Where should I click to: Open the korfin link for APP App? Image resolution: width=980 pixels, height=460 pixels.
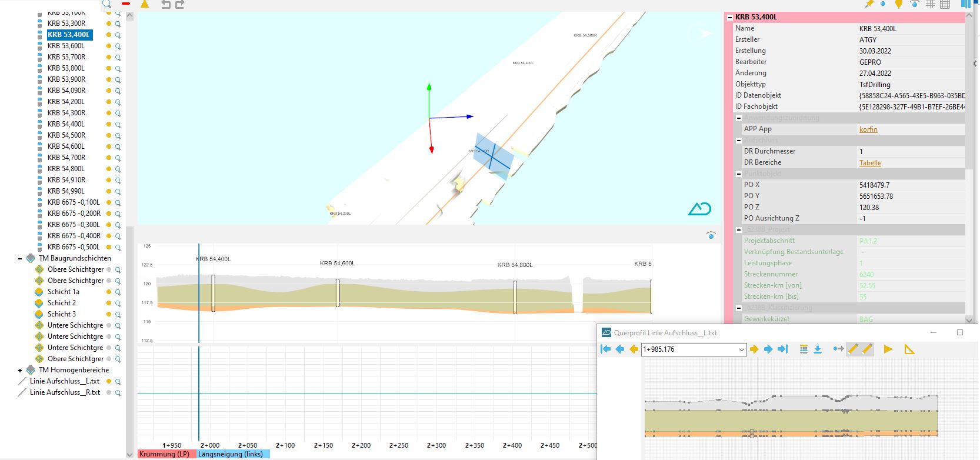868,129
